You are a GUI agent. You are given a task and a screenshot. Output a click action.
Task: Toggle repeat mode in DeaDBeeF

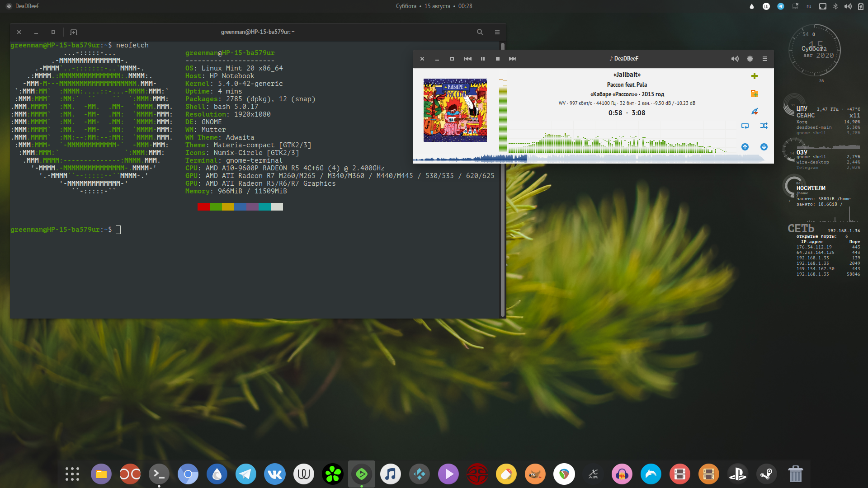tap(745, 126)
